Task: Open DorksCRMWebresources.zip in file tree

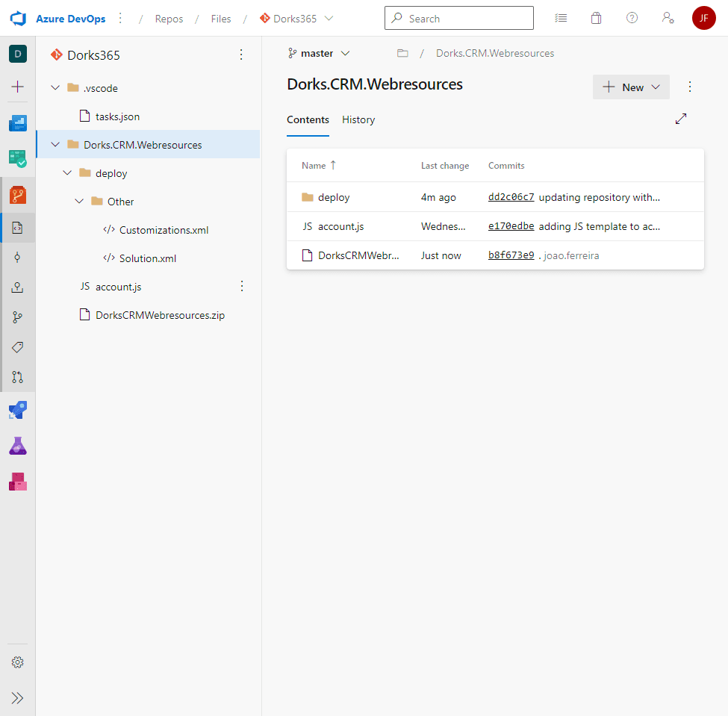Action: tap(161, 315)
